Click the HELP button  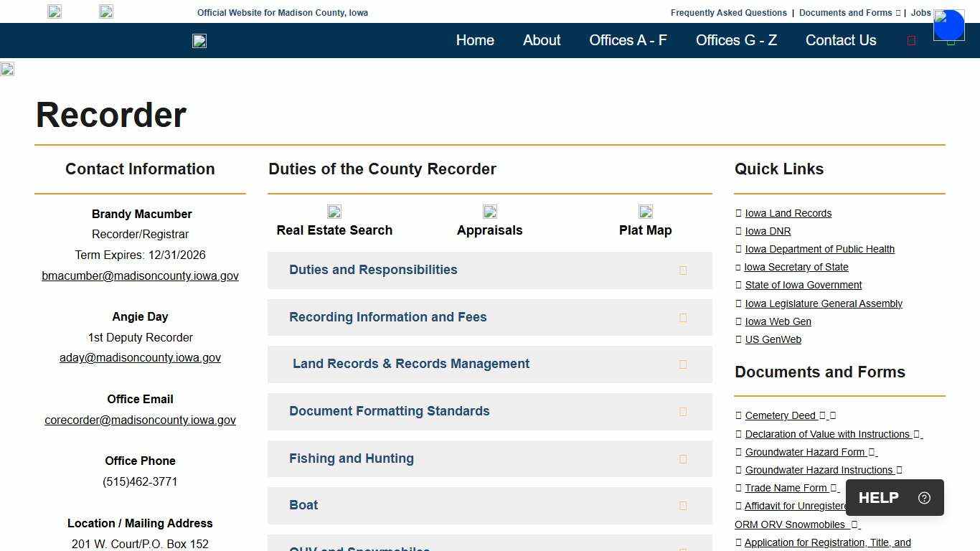pos(878,497)
